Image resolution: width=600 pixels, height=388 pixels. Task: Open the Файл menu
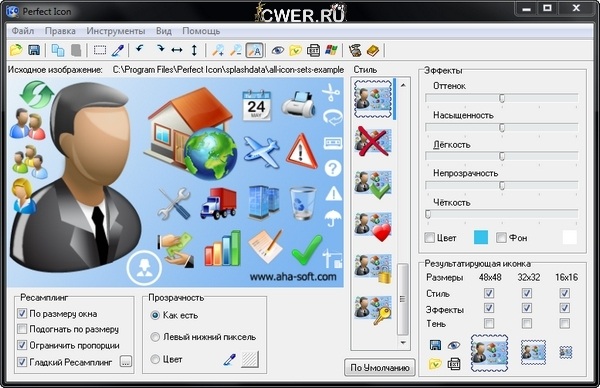point(23,31)
